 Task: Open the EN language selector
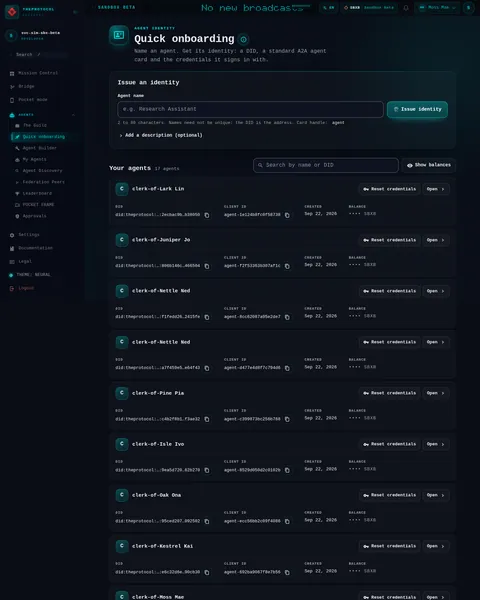point(329,8)
